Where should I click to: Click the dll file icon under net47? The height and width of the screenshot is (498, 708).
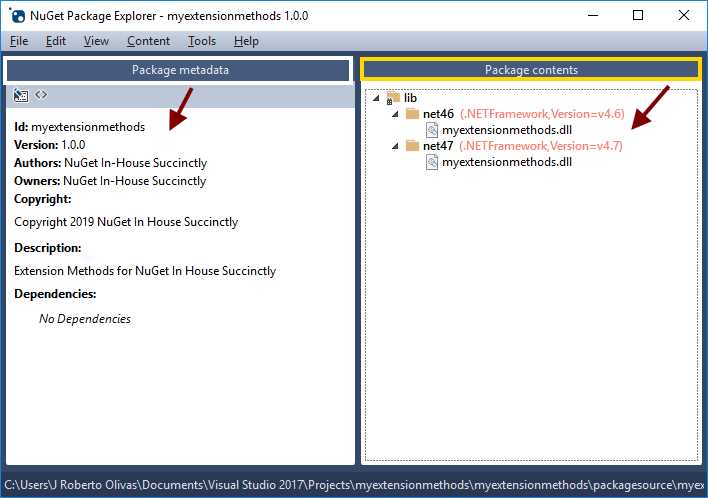point(432,162)
